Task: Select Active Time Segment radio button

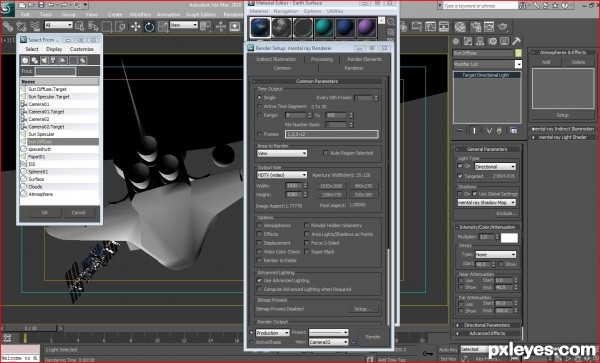Action: click(259, 106)
